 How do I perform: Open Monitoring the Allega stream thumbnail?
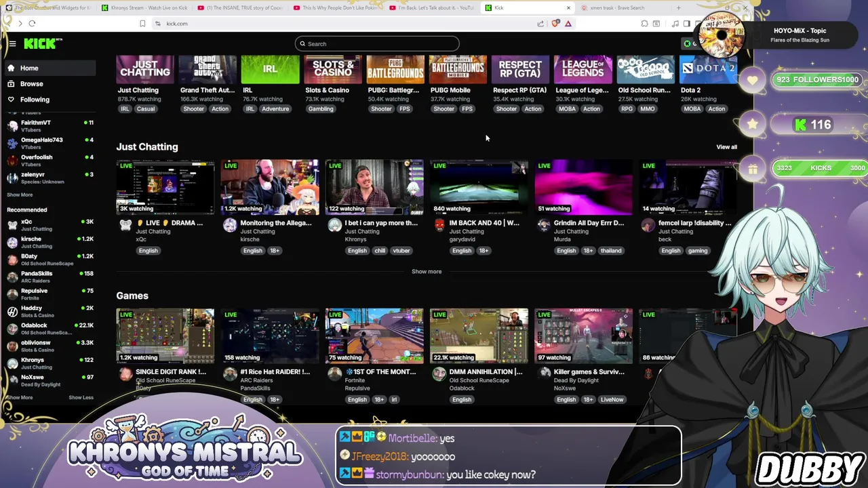(269, 187)
